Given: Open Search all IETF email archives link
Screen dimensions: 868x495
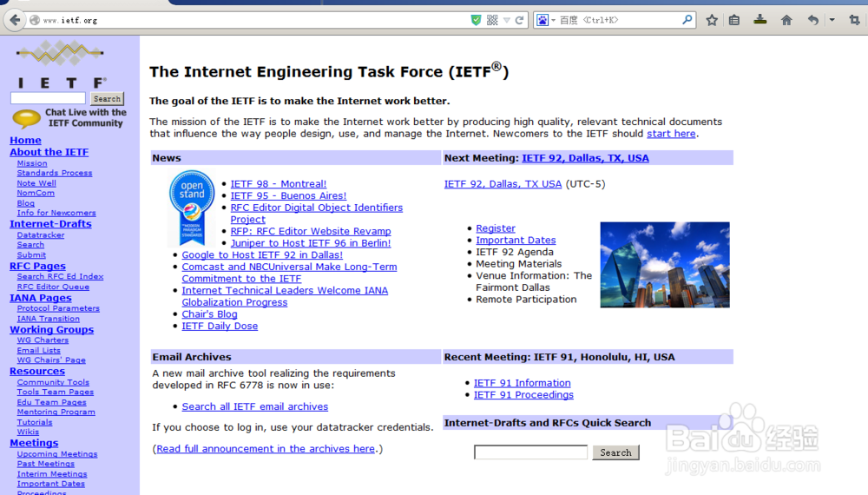Looking at the screenshot, I should 254,406.
